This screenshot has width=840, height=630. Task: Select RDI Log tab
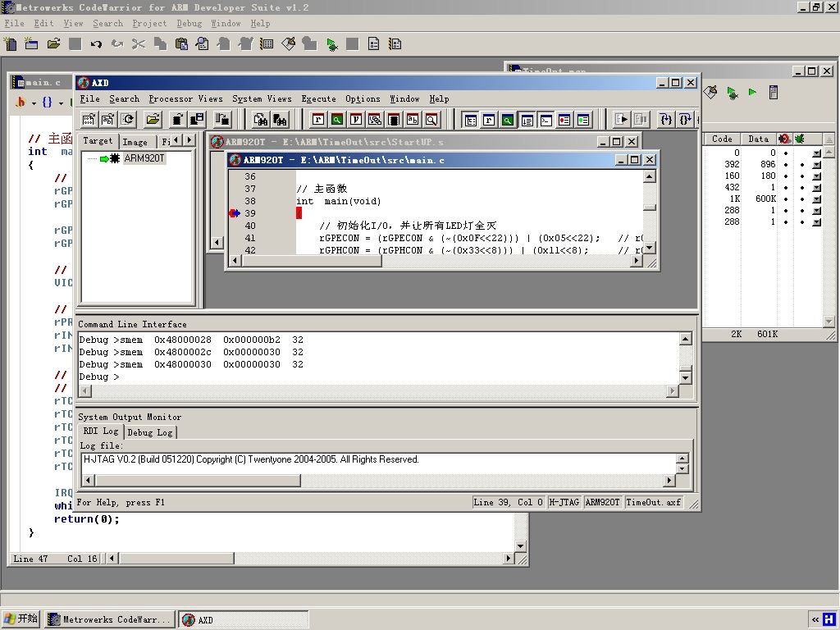point(101,431)
